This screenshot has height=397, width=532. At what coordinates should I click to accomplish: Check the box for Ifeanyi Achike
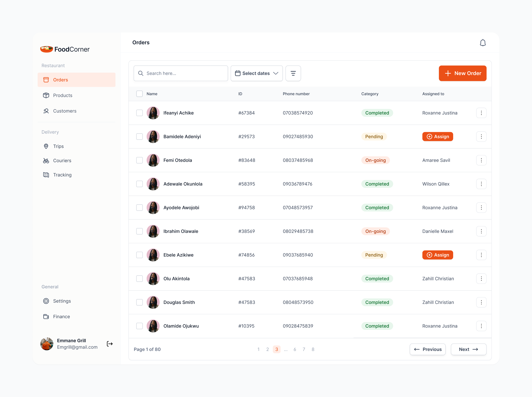tap(139, 113)
